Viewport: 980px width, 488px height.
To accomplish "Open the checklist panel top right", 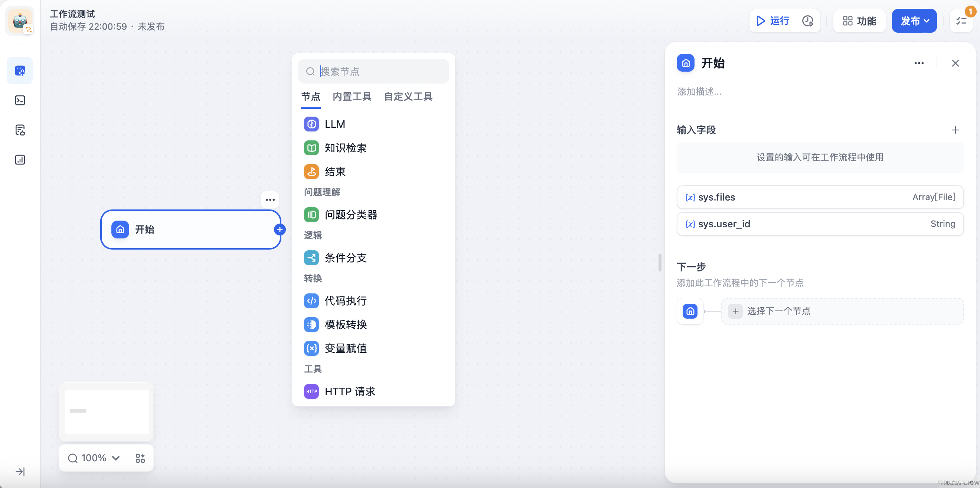I will pos(961,21).
